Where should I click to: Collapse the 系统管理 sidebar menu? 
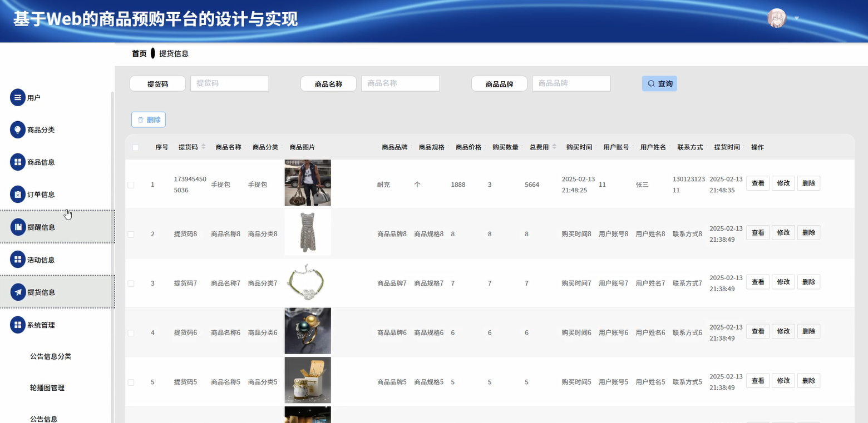click(x=57, y=325)
